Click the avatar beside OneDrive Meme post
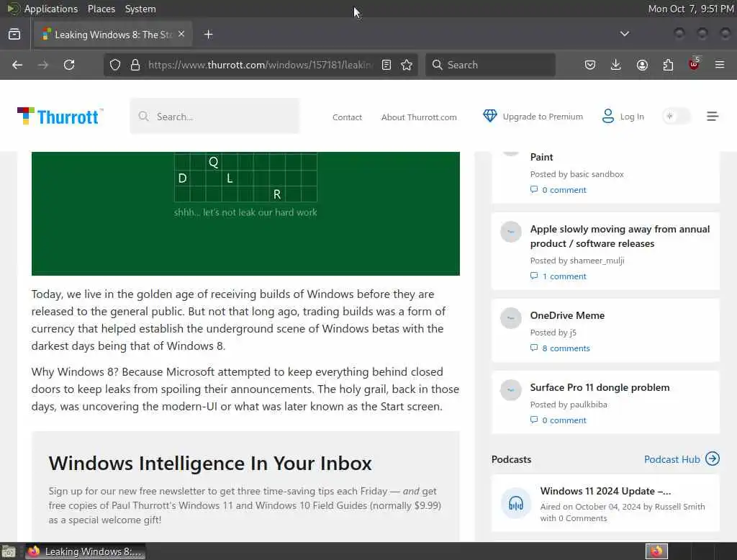This screenshot has width=737, height=560. [510, 318]
